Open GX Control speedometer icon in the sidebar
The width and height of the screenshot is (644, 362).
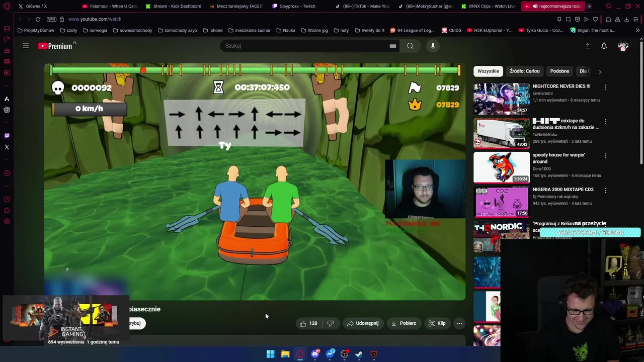(7, 40)
